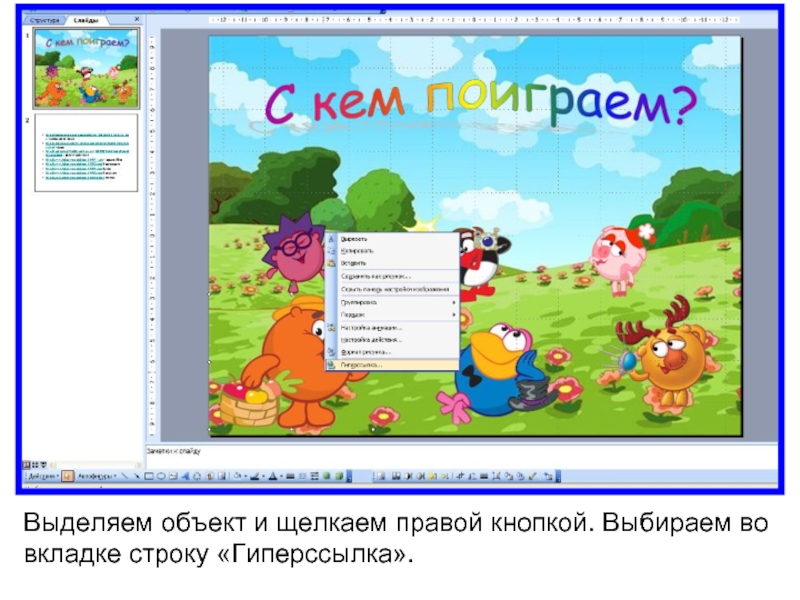This screenshot has width=800, height=600.
Task: Decrease picture contrast
Action: [420, 477]
